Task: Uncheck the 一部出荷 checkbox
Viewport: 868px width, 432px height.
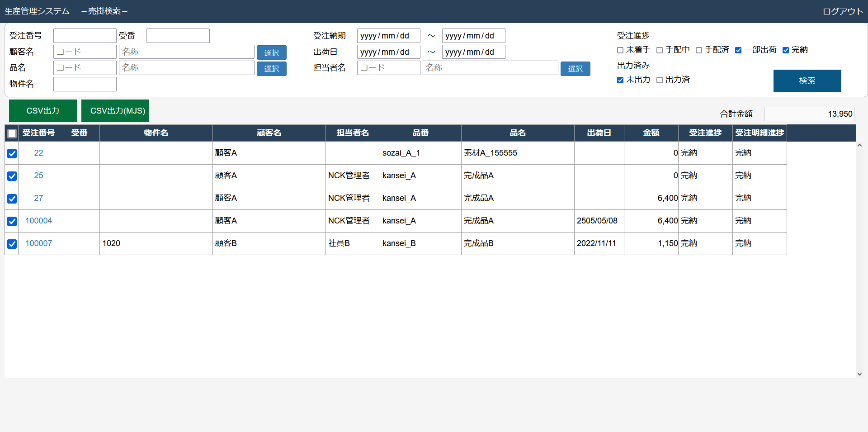Action: pyautogui.click(x=738, y=50)
